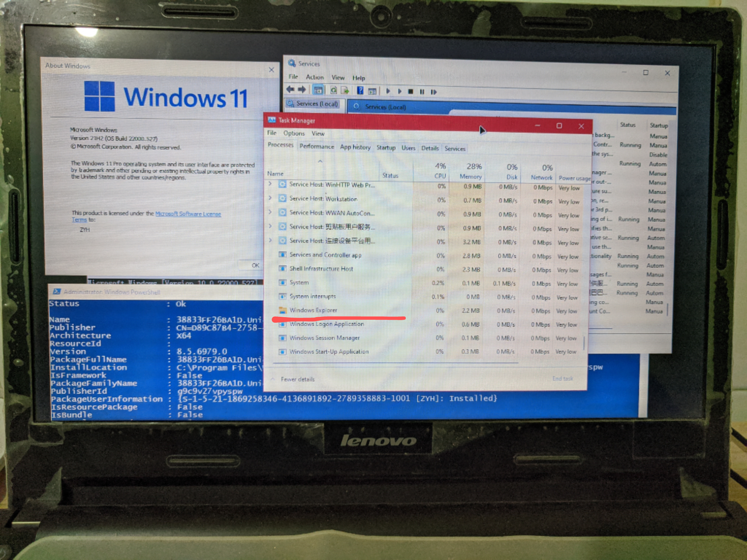Open the Microsoft Software License Terms link

188,214
